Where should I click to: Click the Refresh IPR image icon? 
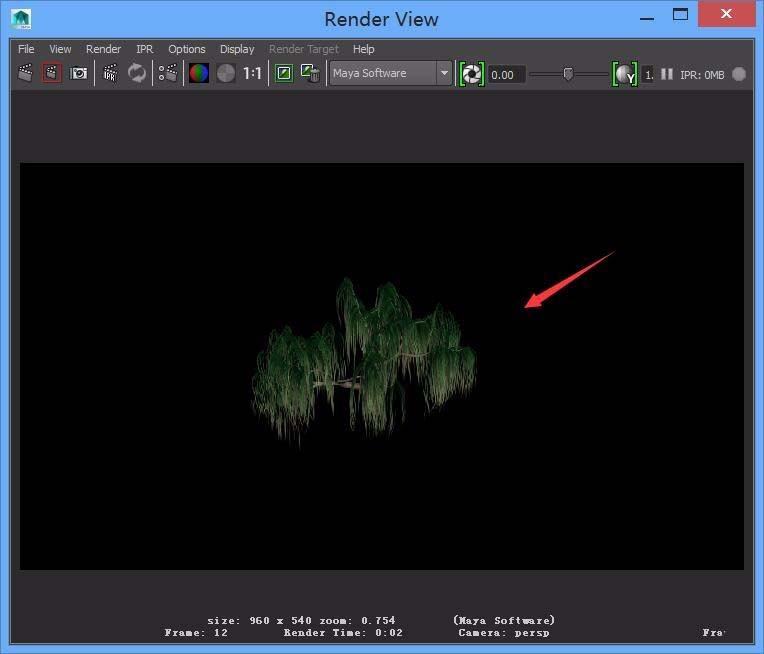pyautogui.click(x=137, y=74)
